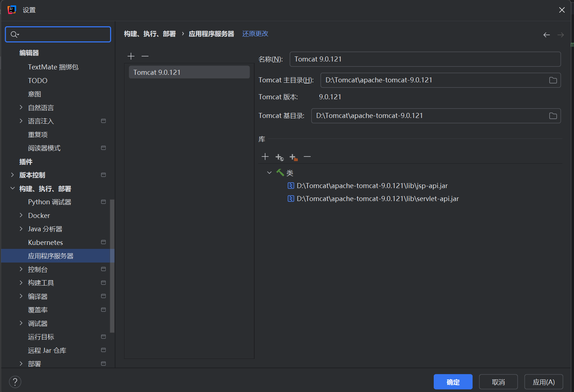Browse for Tomcat 主目录 folder
The width and height of the screenshot is (574, 392).
pos(553,80)
